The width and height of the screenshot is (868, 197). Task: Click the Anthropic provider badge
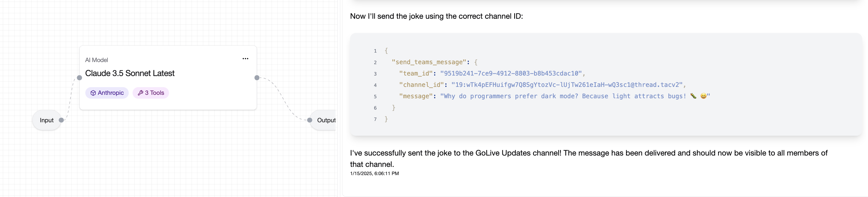107,93
